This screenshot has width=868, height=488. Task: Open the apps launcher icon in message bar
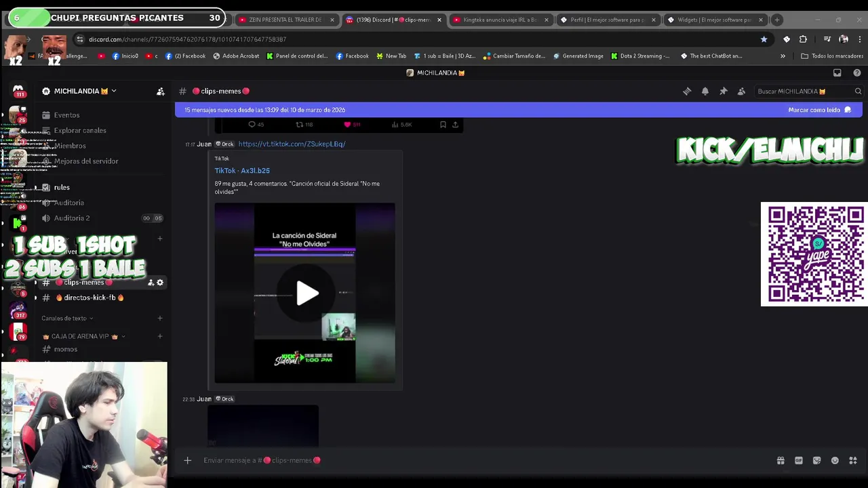[853, 460]
